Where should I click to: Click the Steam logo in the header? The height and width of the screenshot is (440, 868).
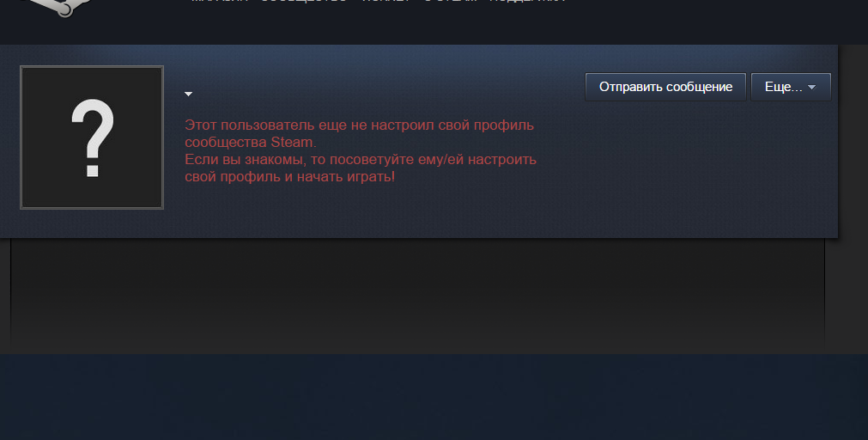pyautogui.click(x=55, y=7)
